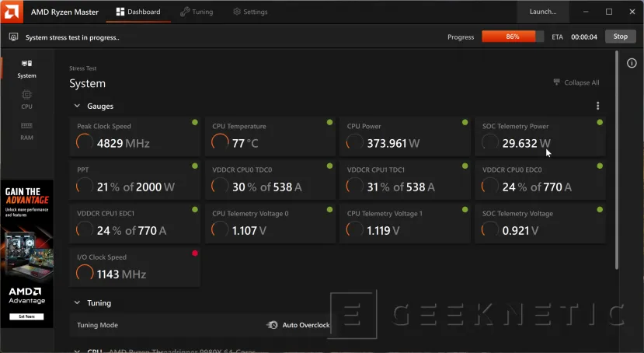Click the 373.961 W value

pyautogui.click(x=393, y=143)
